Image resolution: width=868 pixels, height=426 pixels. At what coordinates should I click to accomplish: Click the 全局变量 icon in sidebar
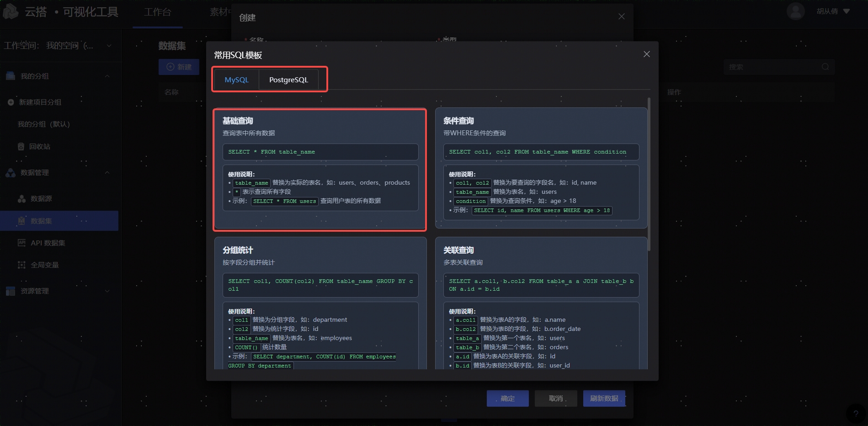pos(21,265)
